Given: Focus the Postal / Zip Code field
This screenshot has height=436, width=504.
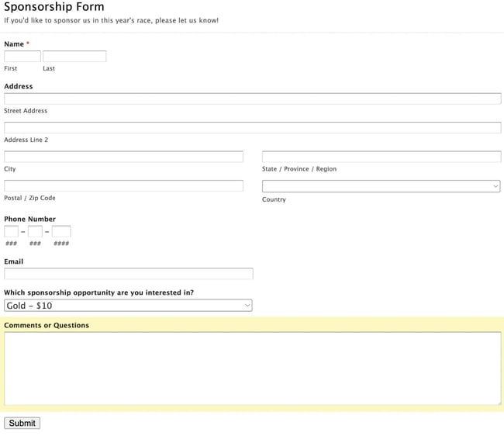Looking at the screenshot, I should pos(123,186).
